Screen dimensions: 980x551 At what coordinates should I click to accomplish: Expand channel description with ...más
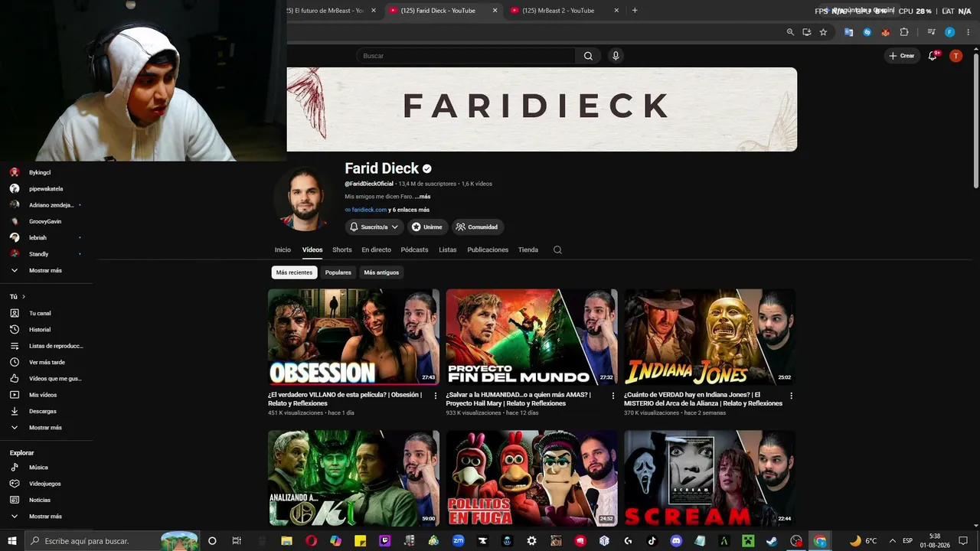point(423,197)
